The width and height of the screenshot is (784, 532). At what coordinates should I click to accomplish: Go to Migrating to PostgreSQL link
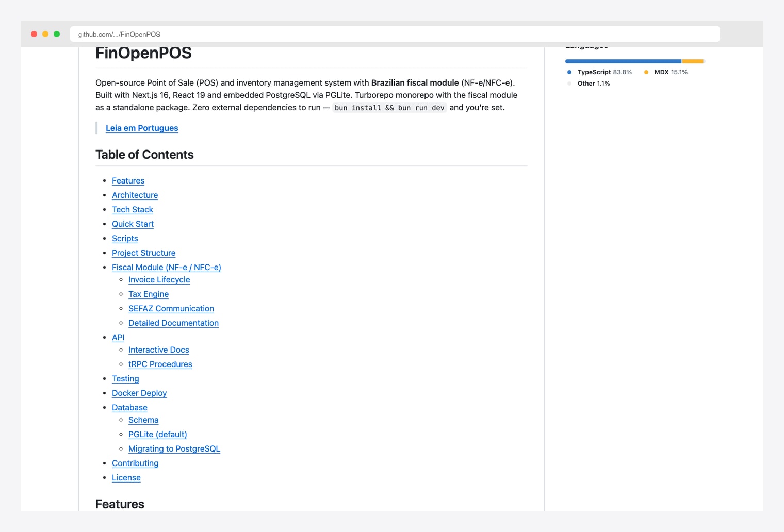pos(174,448)
